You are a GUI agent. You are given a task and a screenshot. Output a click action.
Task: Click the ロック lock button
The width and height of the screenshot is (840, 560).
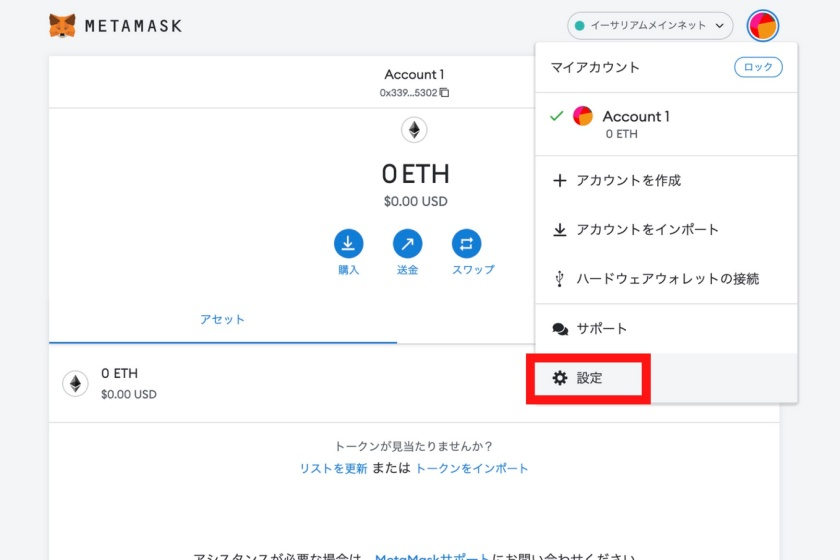[758, 67]
